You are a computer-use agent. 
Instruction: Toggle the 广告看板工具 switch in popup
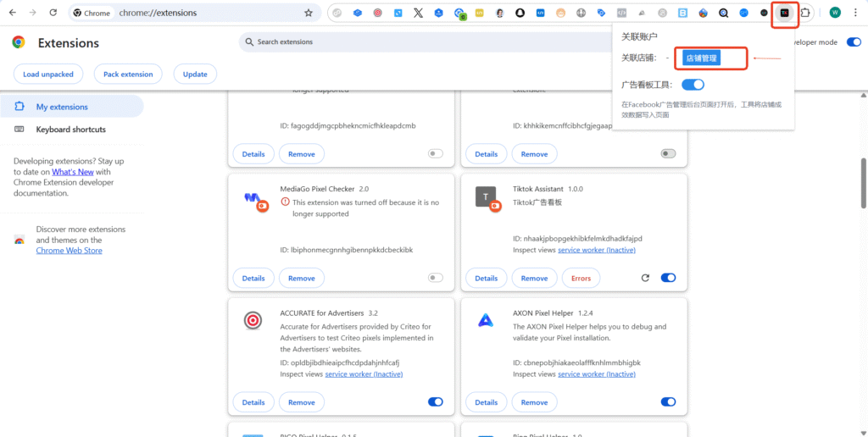coord(693,85)
